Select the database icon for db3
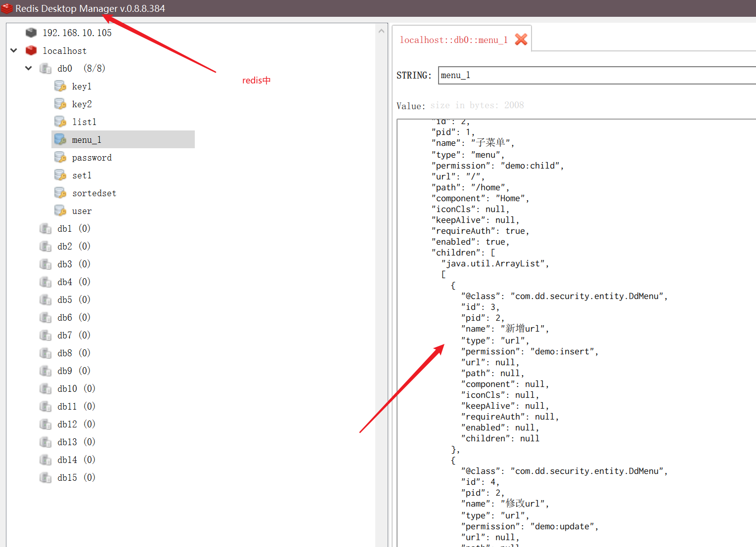 [45, 264]
